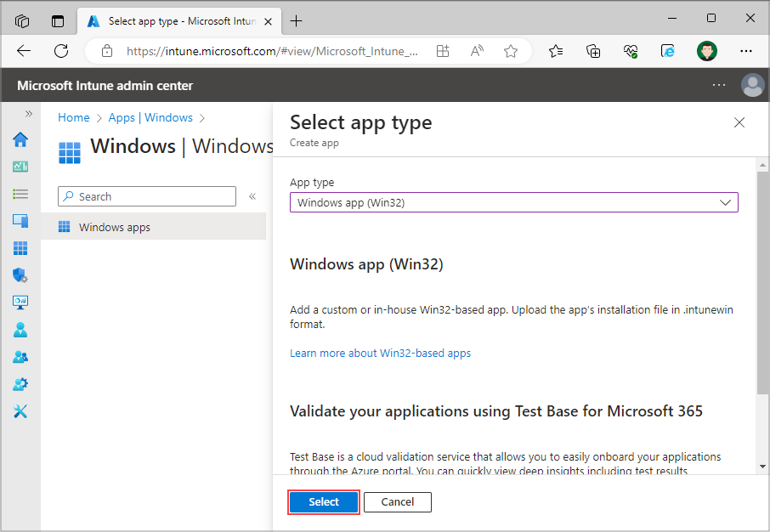Click the Search input field
770x532 pixels.
pyautogui.click(x=147, y=196)
